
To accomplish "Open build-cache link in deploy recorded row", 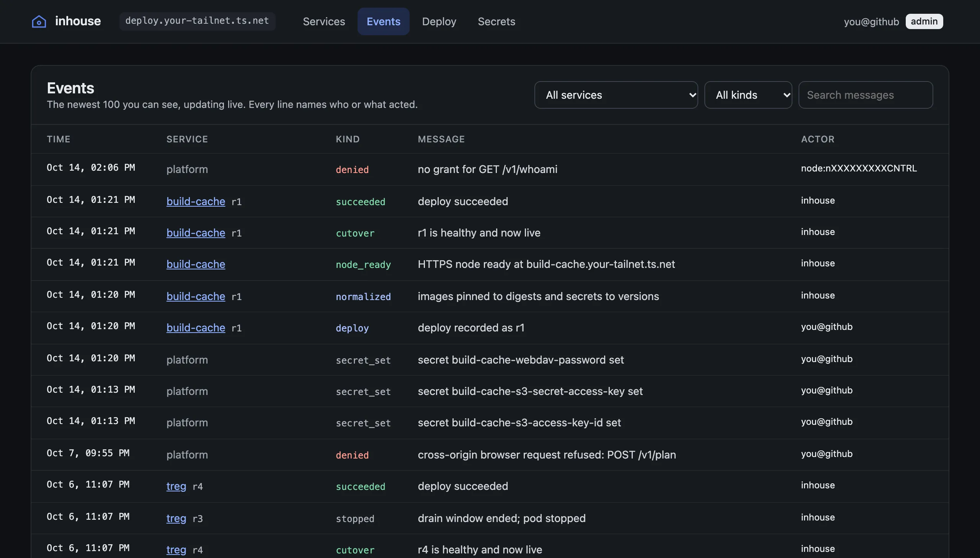I will point(196,328).
